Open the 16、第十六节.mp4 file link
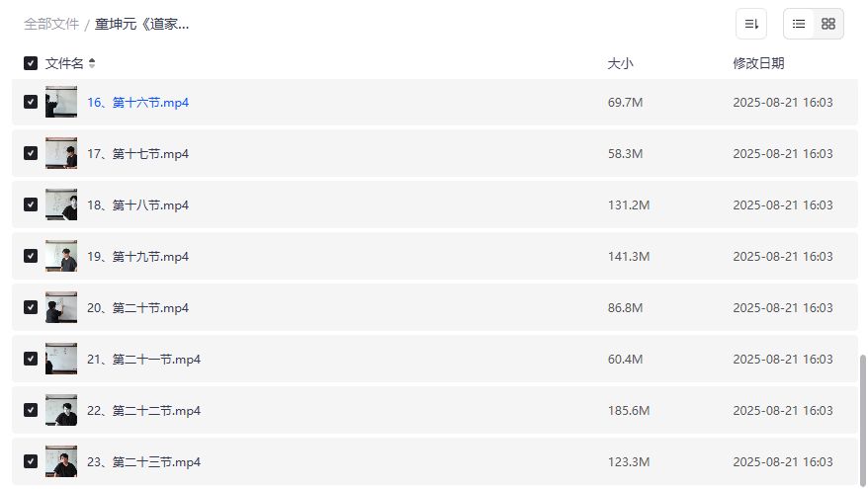 [137, 102]
